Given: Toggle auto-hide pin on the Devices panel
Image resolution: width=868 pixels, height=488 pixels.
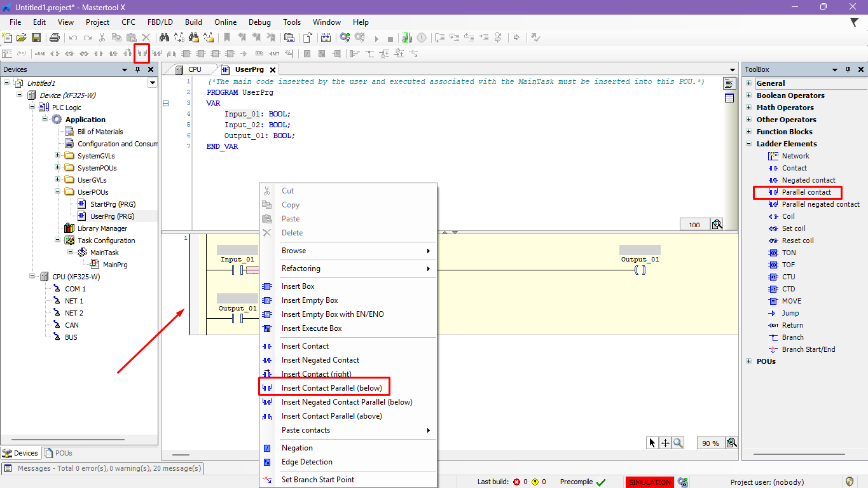Looking at the screenshot, I should coord(138,69).
